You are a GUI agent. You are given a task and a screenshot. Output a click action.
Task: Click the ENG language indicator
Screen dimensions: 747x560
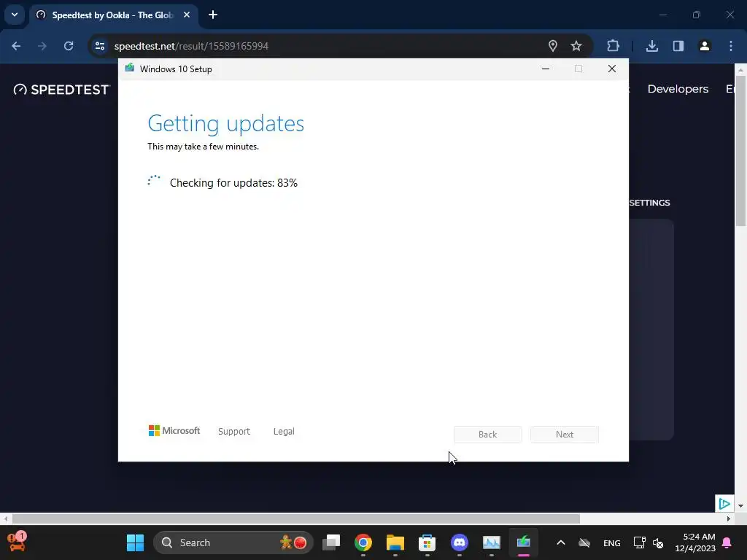612,543
